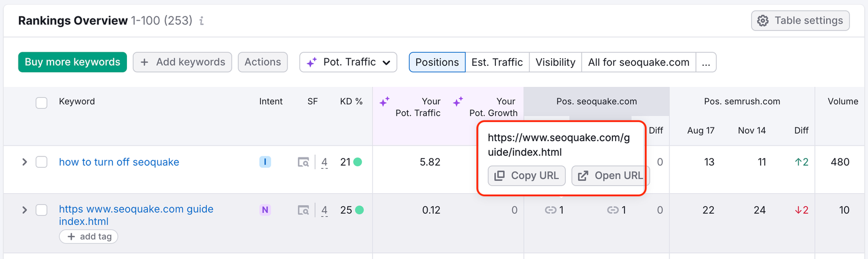Click the Pos. semrush.com column header
Viewport: 868px width, 259px height.
(x=742, y=102)
